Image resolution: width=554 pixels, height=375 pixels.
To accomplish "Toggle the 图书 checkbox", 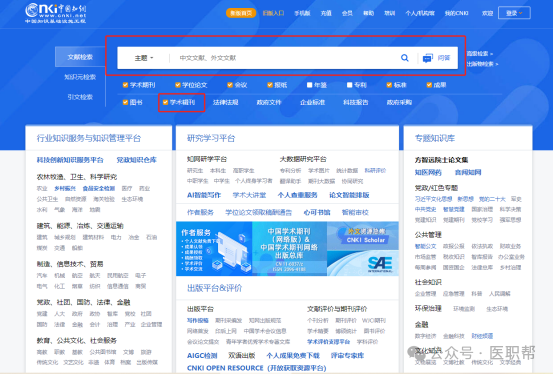I will click(x=125, y=102).
